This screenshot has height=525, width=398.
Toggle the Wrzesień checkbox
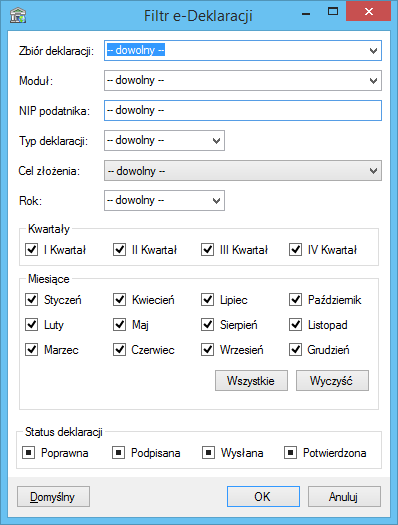(208, 350)
